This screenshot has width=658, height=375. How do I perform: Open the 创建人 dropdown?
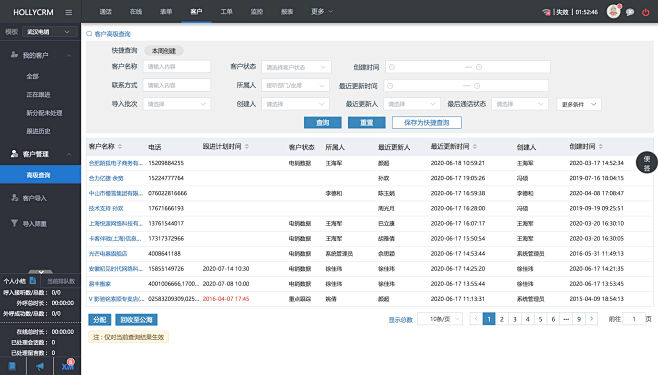point(295,104)
